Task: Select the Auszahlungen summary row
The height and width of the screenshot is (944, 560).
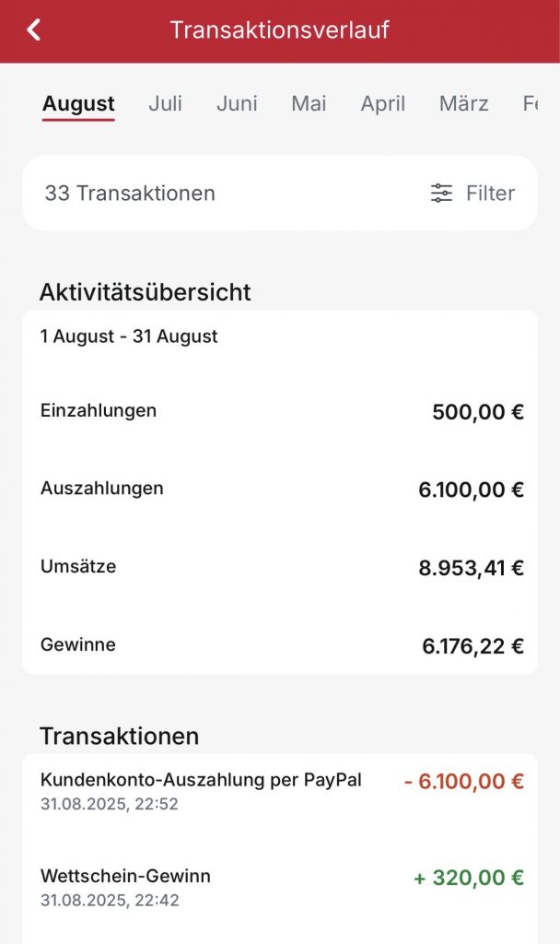Action: click(x=280, y=490)
